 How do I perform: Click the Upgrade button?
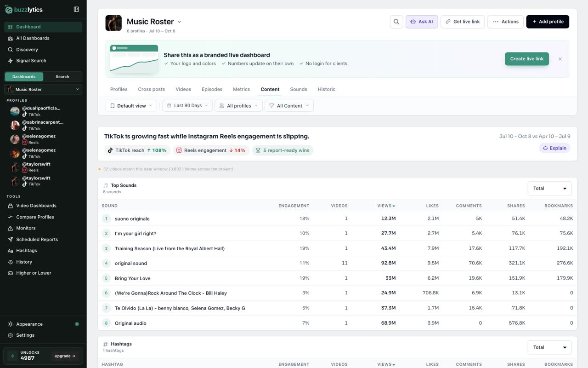point(65,356)
